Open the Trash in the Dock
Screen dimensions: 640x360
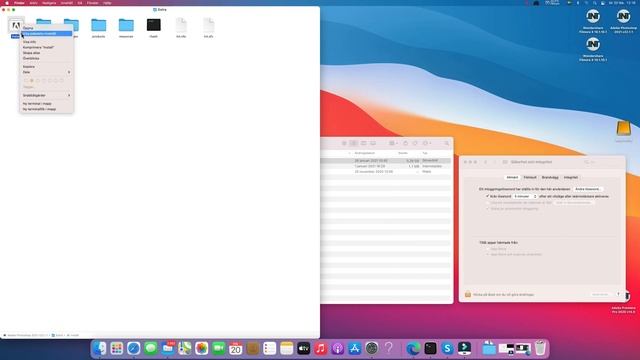[x=540, y=348]
